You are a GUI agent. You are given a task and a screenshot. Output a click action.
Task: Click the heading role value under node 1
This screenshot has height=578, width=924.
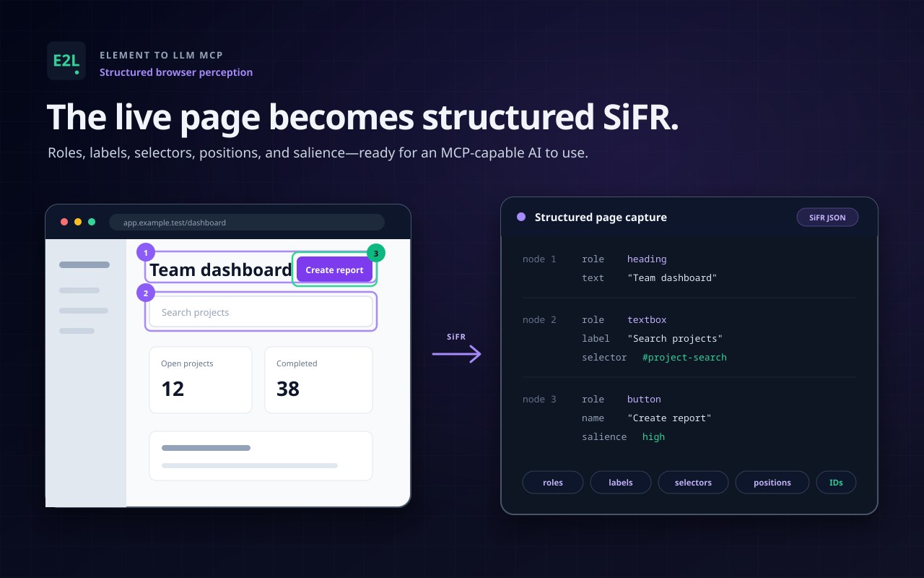[x=647, y=259]
